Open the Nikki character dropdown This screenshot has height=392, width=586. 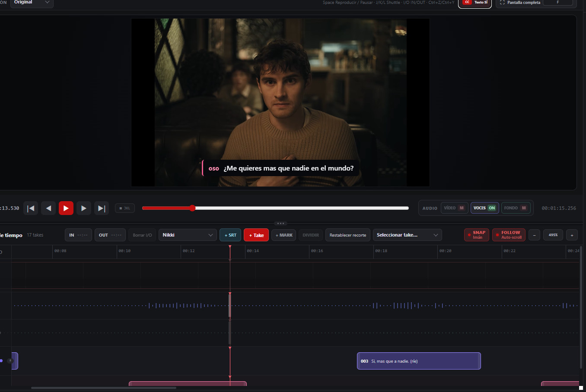point(188,235)
